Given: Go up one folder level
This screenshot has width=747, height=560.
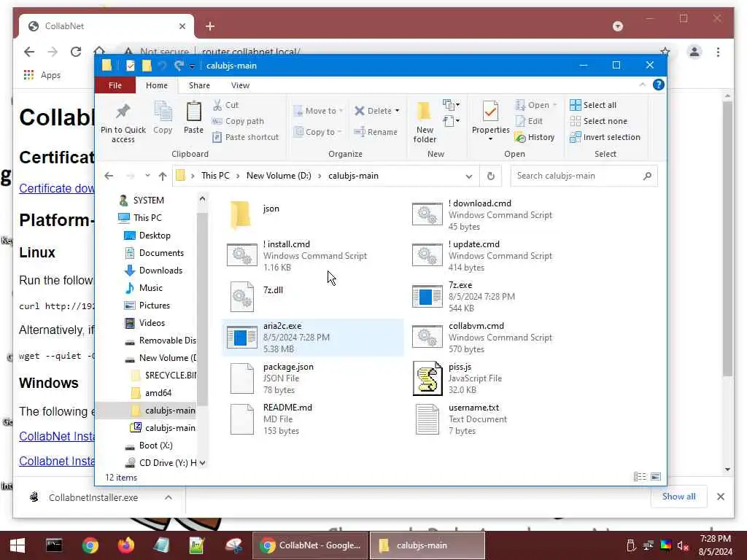Looking at the screenshot, I should [163, 176].
